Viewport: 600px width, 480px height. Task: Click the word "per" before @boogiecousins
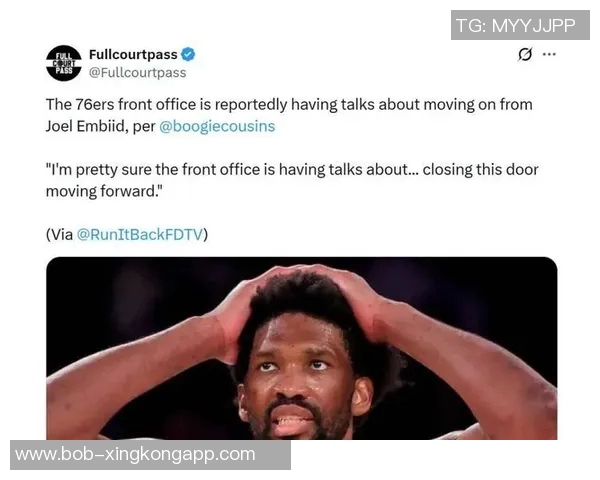coord(144,127)
